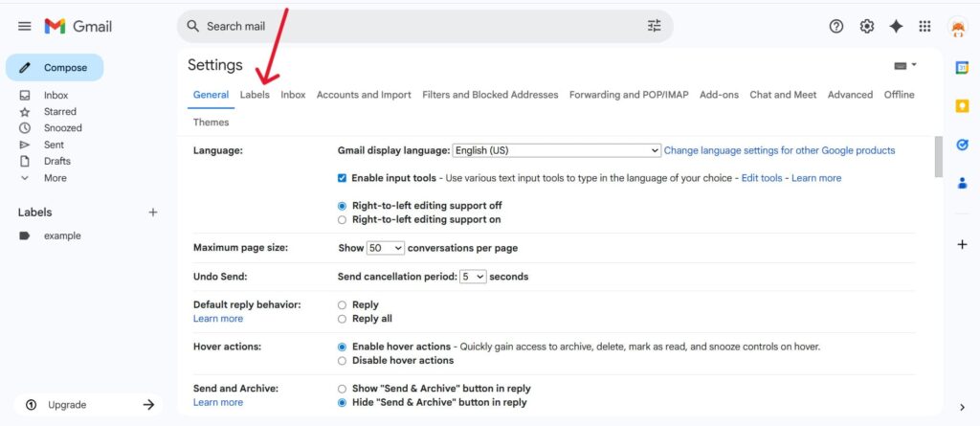Screen dimensions: 980x426
Task: Switch to the Labels settings tab
Action: (x=255, y=95)
